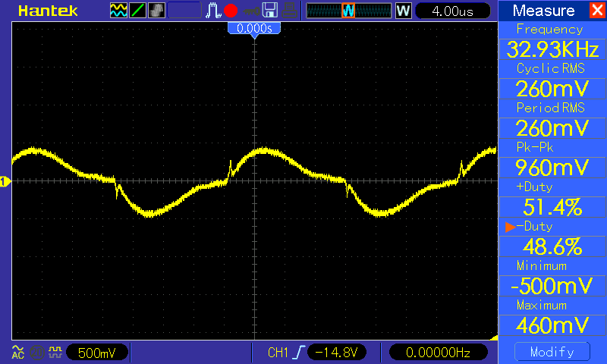Click the red record/stop indicator
Image resolution: width=607 pixels, height=364 pixels.
pos(231,11)
